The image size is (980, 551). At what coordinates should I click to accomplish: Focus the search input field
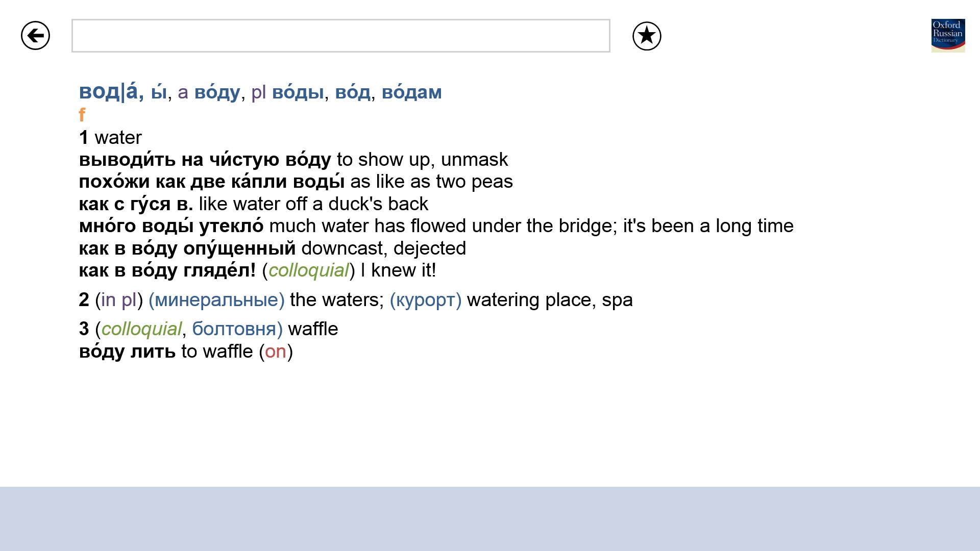(x=340, y=36)
